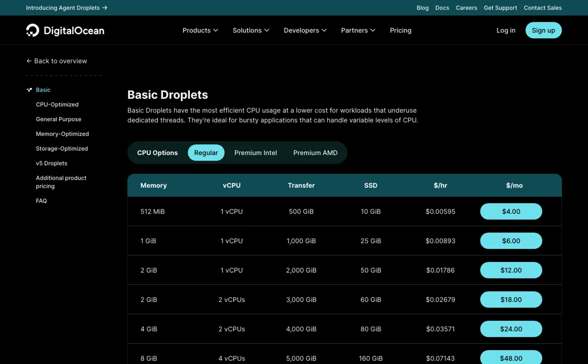Select General Purpose in the sidebar
Viewport: 588px width, 364px height.
pyautogui.click(x=58, y=119)
